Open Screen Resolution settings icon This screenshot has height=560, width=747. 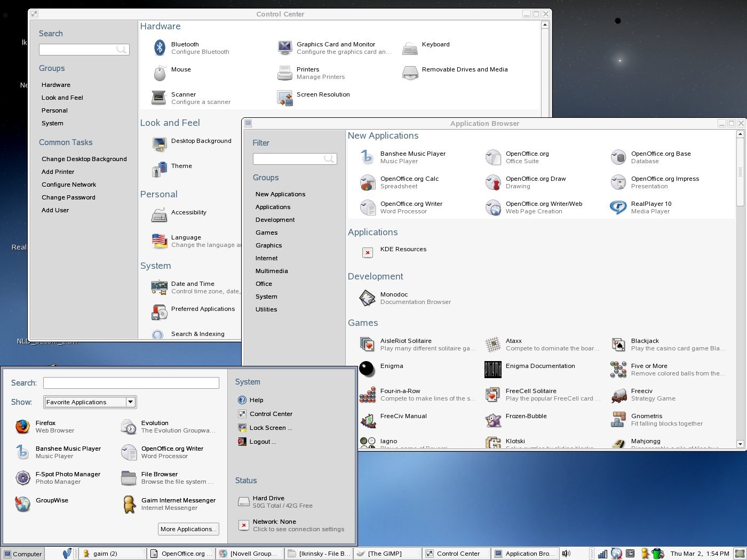point(285,98)
